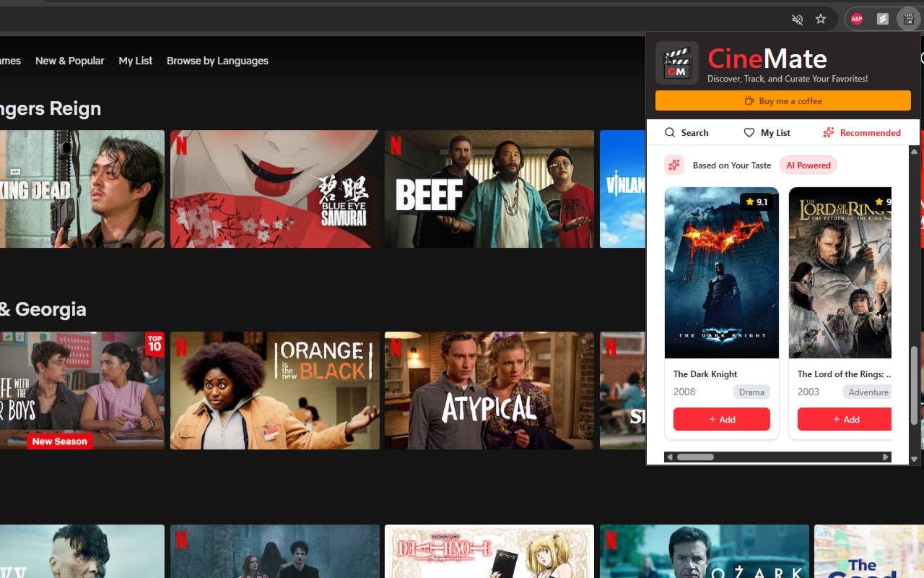Click the 9.1 star rating badge
This screenshot has height=578, width=924.
tap(757, 202)
